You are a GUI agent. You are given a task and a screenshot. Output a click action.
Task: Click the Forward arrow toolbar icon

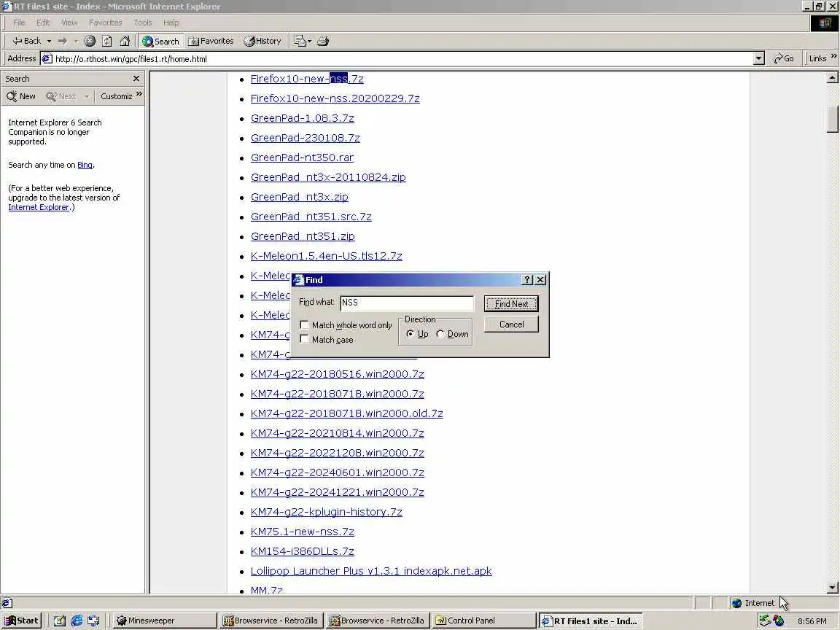pos(63,41)
